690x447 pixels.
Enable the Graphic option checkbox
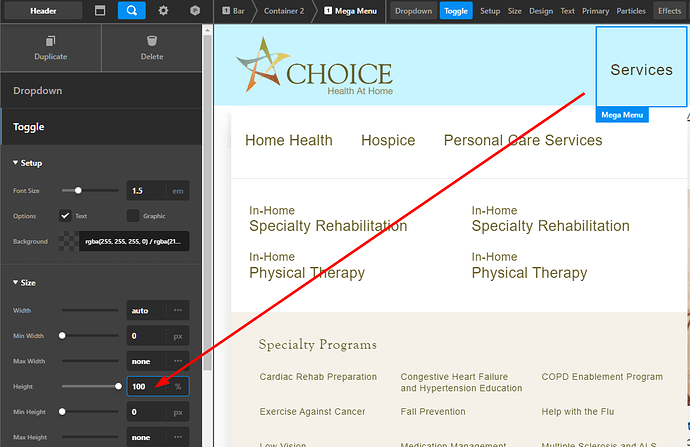[133, 215]
